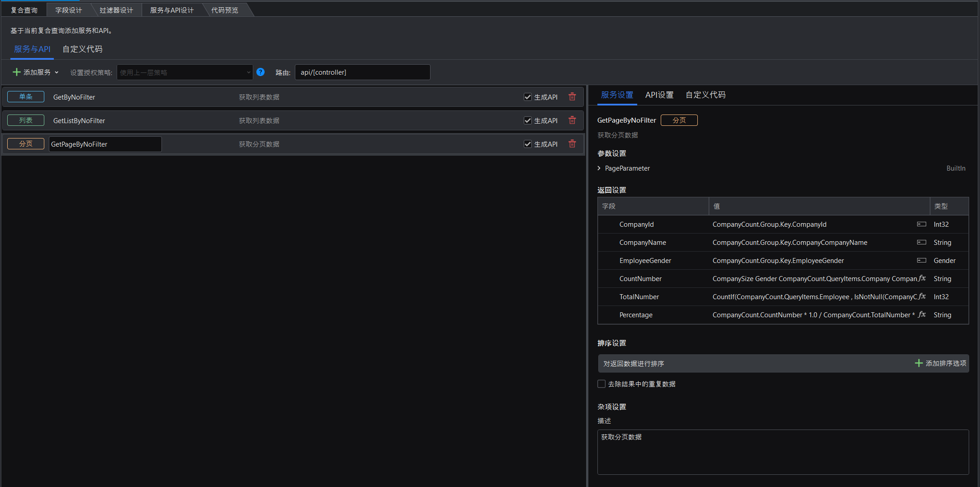Delete the GetListByNoFilter service via trash icon
Image resolution: width=980 pixels, height=487 pixels.
(x=572, y=120)
